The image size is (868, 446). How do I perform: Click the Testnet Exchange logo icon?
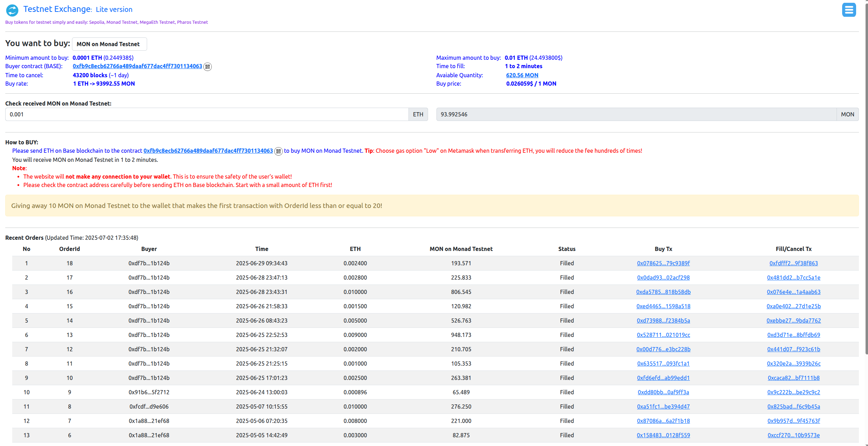coord(12,10)
